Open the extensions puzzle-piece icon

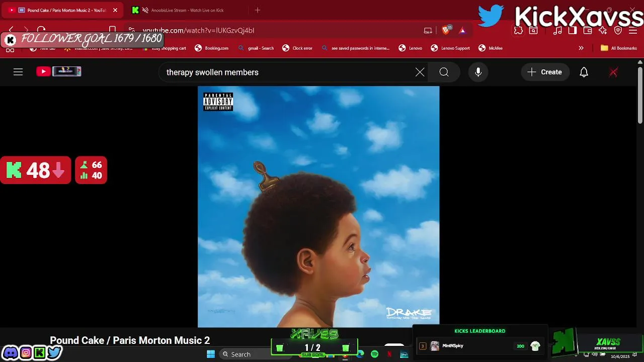(x=519, y=30)
